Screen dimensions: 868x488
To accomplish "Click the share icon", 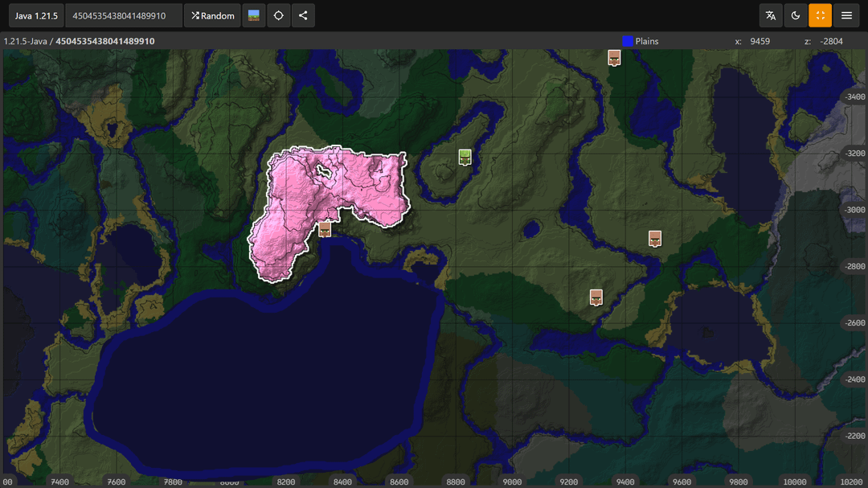I will click(x=303, y=15).
